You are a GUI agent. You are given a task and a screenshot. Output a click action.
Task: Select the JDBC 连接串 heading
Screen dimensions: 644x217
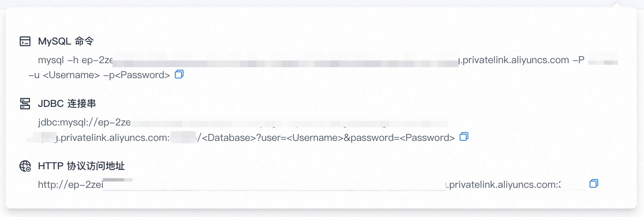[x=67, y=104]
